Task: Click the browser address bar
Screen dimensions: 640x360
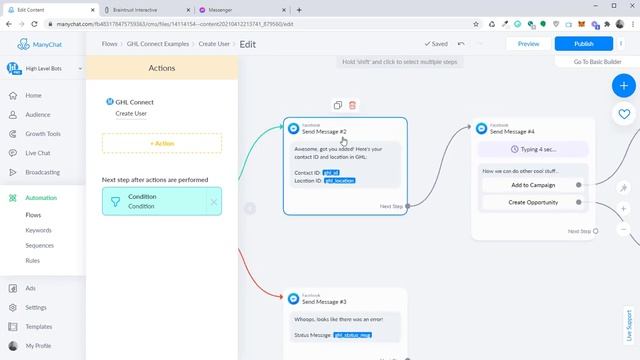Action: pyautogui.click(x=261, y=24)
